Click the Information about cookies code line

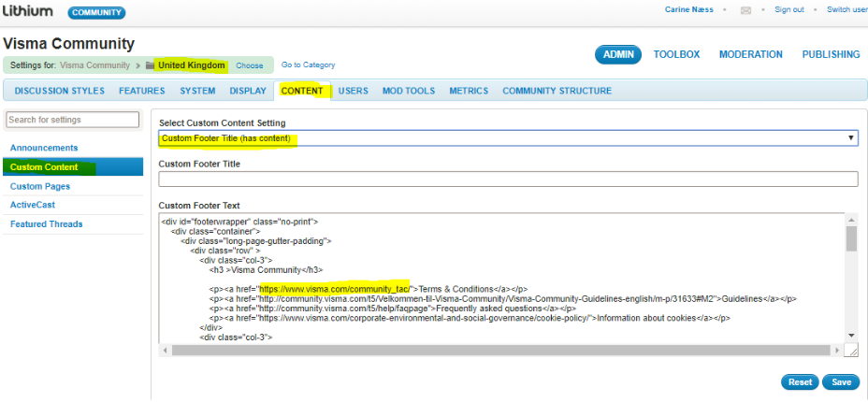470,318
